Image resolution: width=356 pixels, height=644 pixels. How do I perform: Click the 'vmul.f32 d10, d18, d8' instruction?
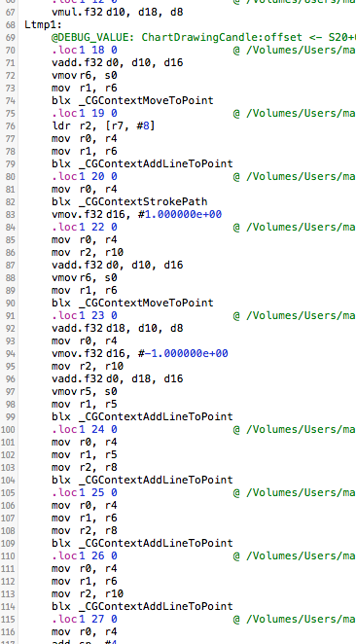tap(117, 13)
